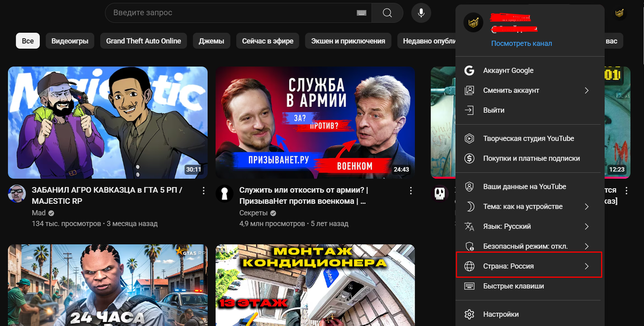
Task: Select the Сейчас в эфире chip
Action: 268,41
